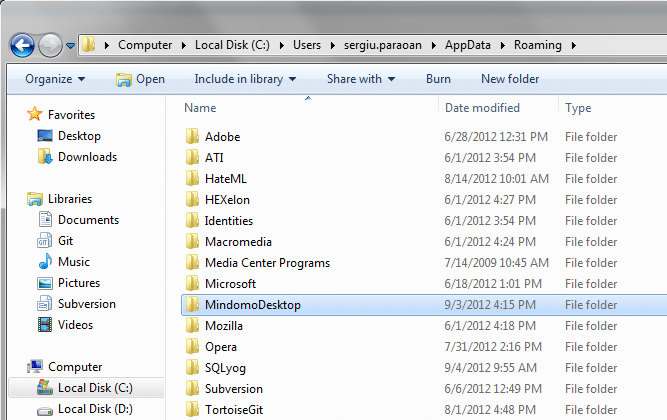This screenshot has width=667, height=420.
Task: Click the date 8/14/2012 10:01 AM
Action: [x=497, y=179]
